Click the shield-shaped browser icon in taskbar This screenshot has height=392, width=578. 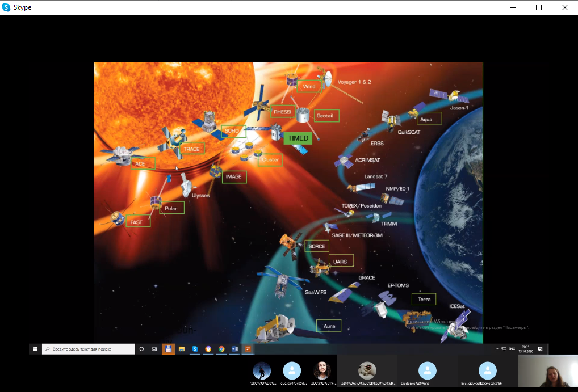pyautogui.click(x=208, y=349)
